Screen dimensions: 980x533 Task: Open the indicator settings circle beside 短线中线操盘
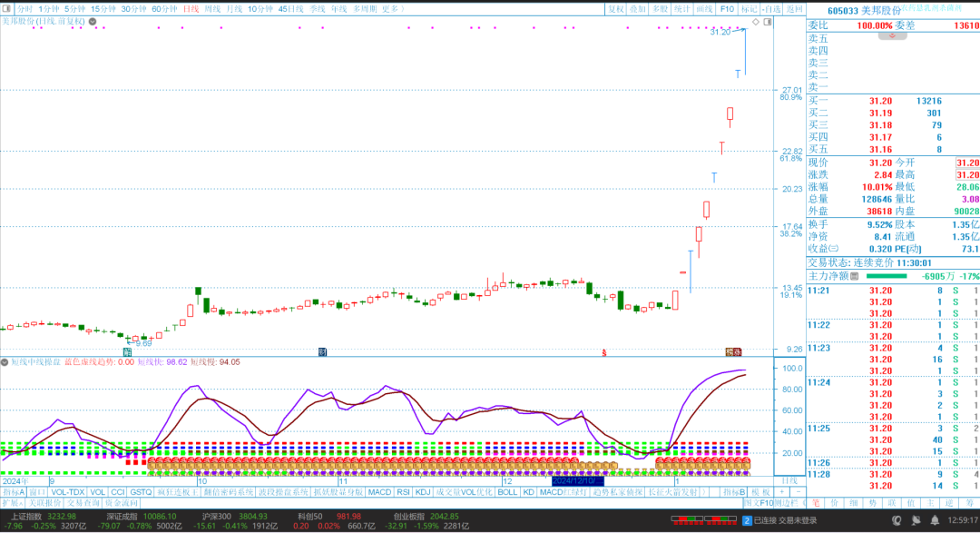click(x=5, y=362)
